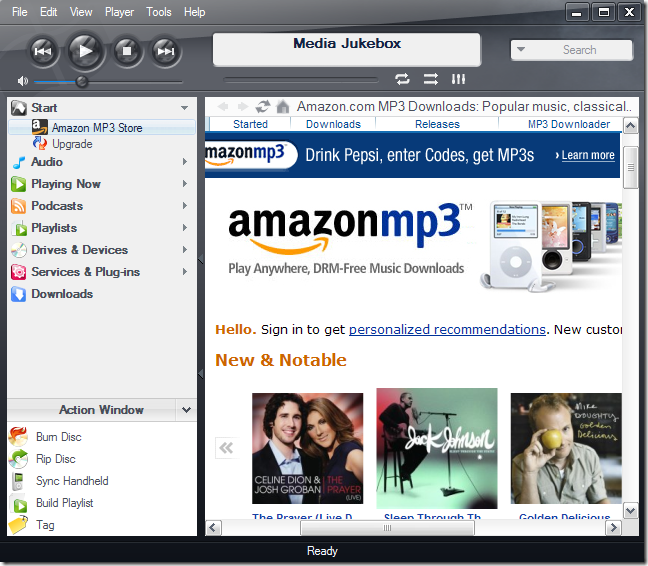The image size is (648, 566).
Task: Open the equalizer DSP icon
Action: tap(458, 78)
